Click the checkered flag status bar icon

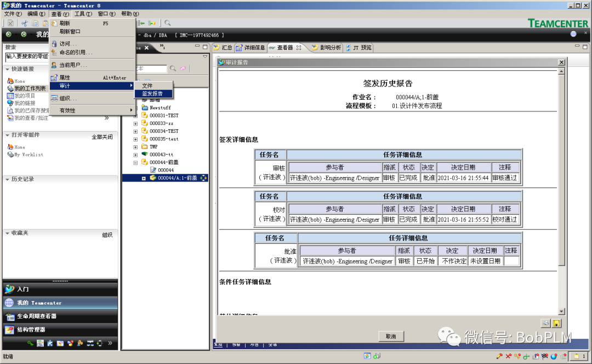545,356
